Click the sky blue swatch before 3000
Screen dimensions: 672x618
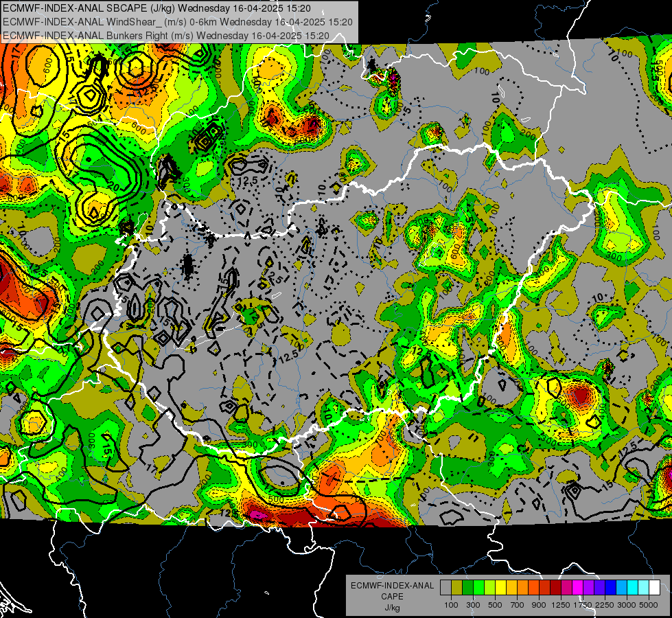pos(622,588)
